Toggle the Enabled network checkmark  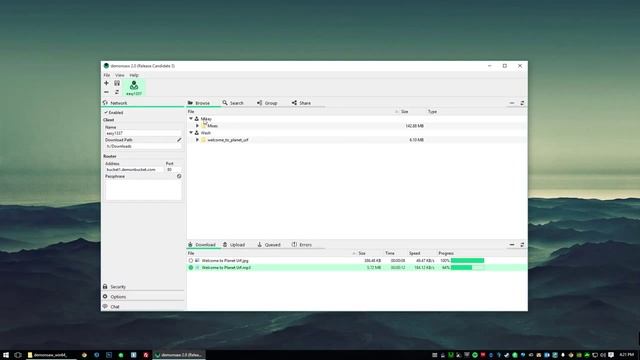106,113
